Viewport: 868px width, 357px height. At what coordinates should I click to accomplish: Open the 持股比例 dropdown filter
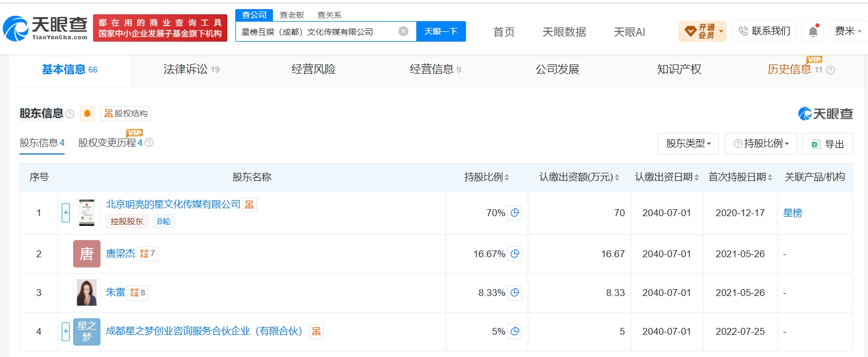coord(761,144)
